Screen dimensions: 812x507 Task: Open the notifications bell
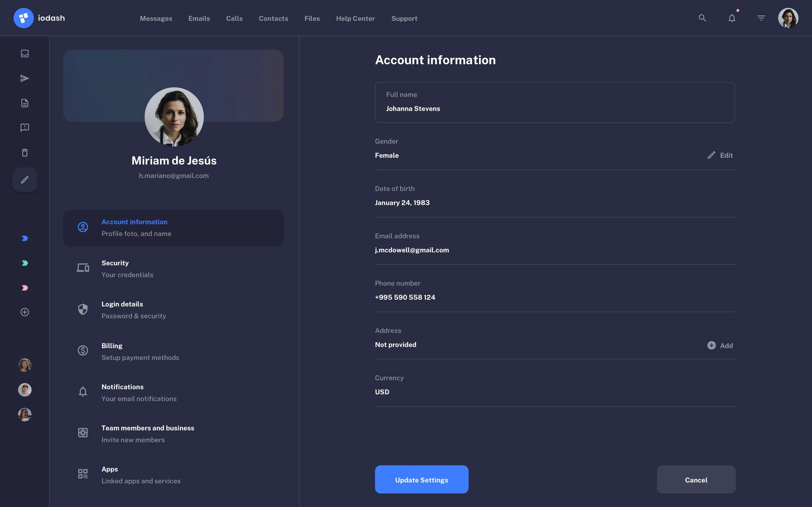[x=732, y=18]
